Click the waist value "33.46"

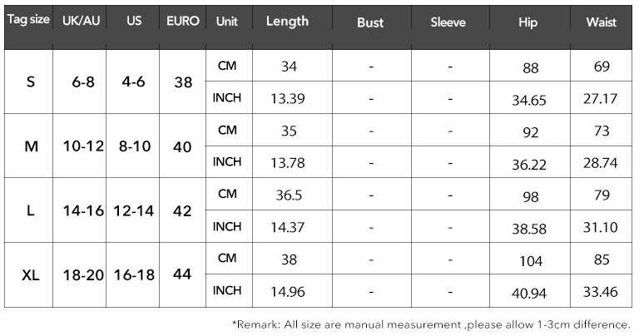(x=600, y=292)
